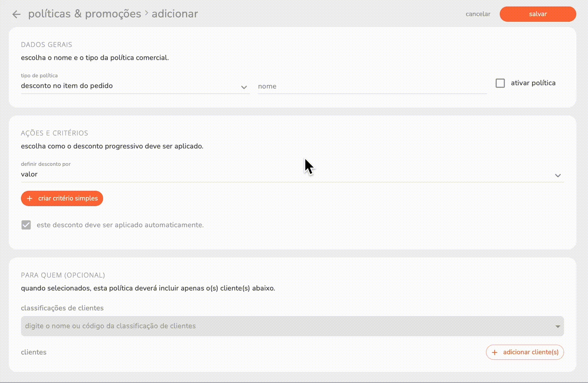Save the policy with salvar button

point(538,14)
